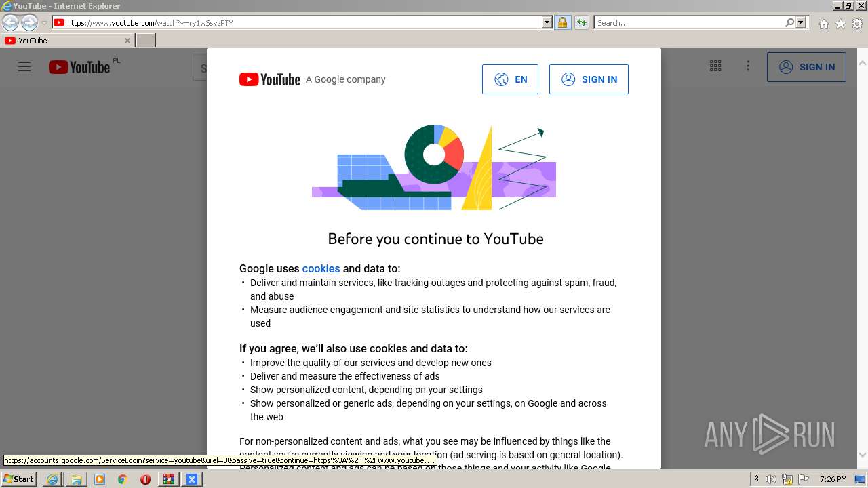Viewport: 868px width, 488px height.
Task: Click the YouTube address bar URL
Action: (x=150, y=22)
